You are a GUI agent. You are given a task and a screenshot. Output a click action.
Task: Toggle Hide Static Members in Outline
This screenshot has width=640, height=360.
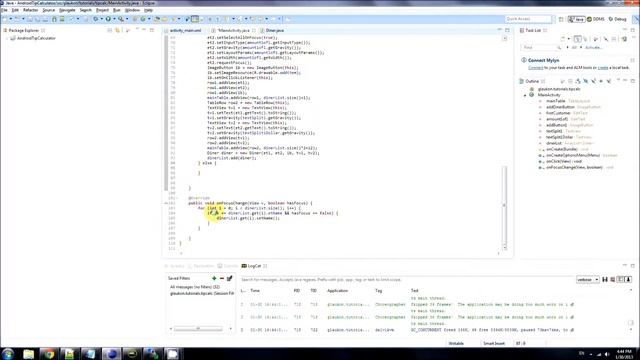[593, 81]
